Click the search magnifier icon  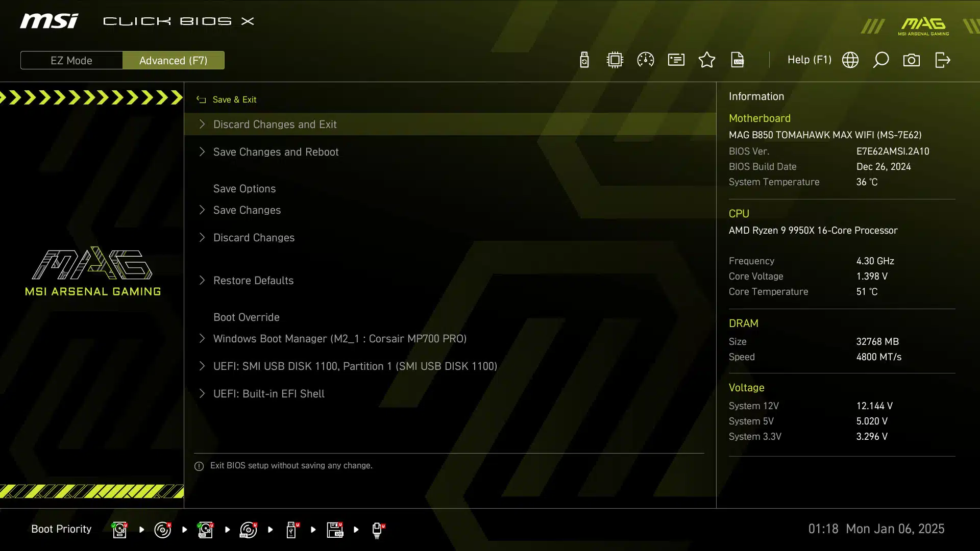tap(881, 60)
